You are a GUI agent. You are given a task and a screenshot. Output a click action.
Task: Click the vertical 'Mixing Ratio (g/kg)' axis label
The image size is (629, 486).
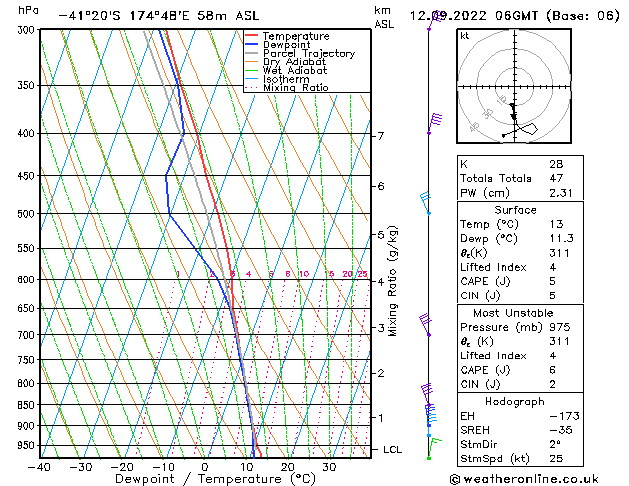[392, 281]
